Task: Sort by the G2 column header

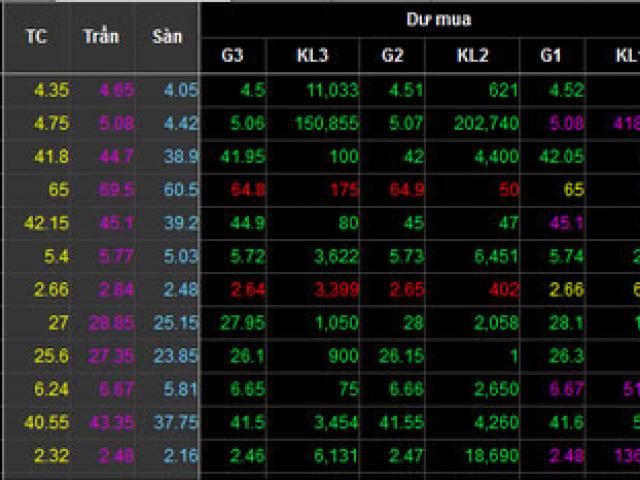Action: click(x=393, y=56)
